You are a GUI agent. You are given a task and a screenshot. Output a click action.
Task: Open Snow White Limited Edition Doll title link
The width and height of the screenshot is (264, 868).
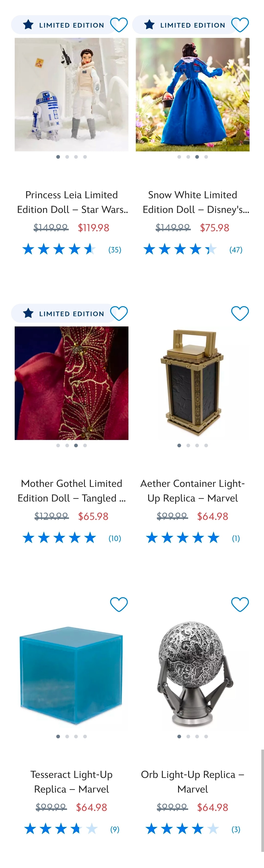tap(192, 202)
